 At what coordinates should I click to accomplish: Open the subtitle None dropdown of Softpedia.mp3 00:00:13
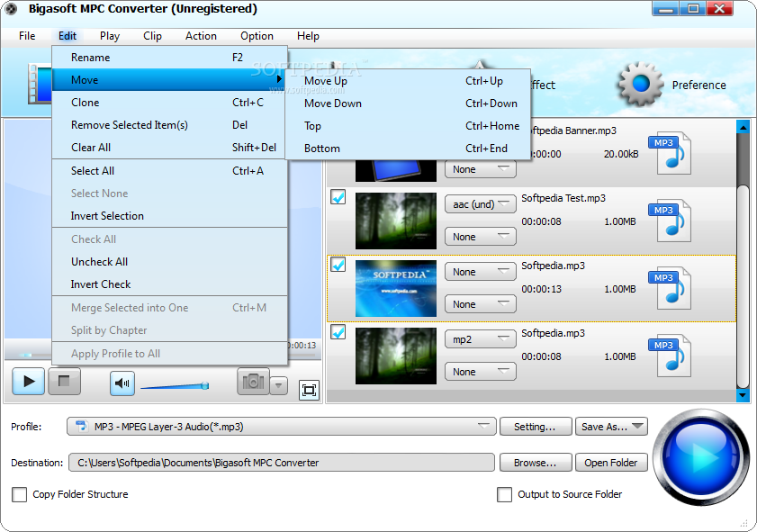click(x=481, y=304)
